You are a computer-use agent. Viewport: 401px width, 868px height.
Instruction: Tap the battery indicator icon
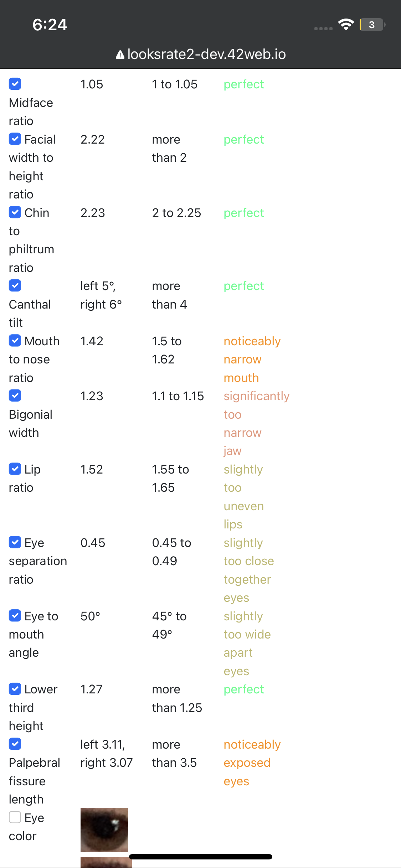[372, 25]
